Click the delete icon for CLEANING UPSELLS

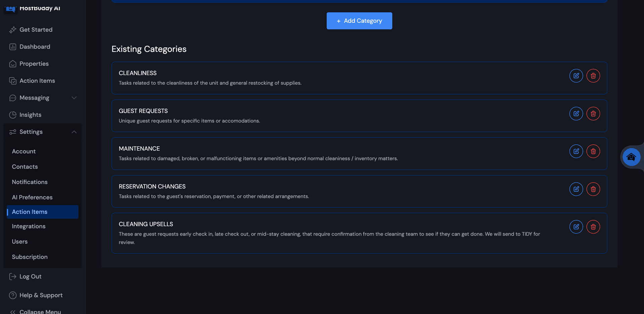[593, 227]
